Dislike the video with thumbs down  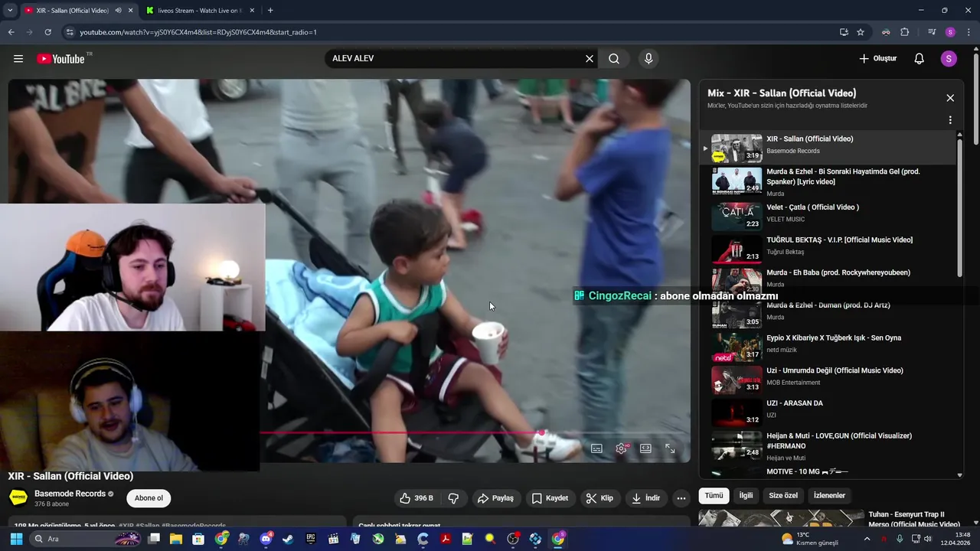tap(453, 498)
